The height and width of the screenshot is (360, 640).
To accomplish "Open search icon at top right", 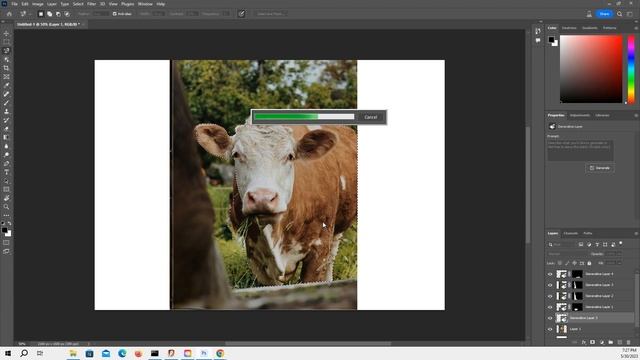I will pos(620,14).
